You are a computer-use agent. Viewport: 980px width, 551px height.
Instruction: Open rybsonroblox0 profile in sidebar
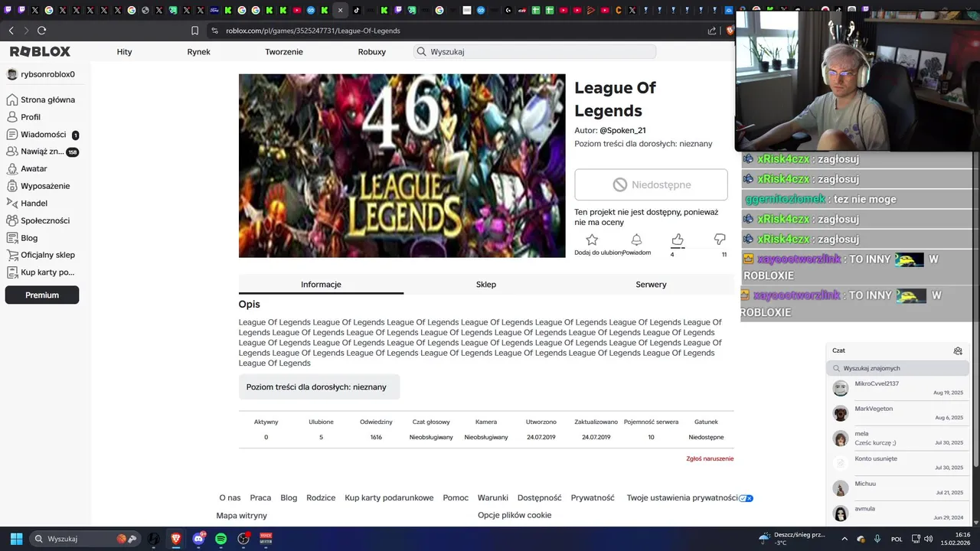pyautogui.click(x=41, y=74)
